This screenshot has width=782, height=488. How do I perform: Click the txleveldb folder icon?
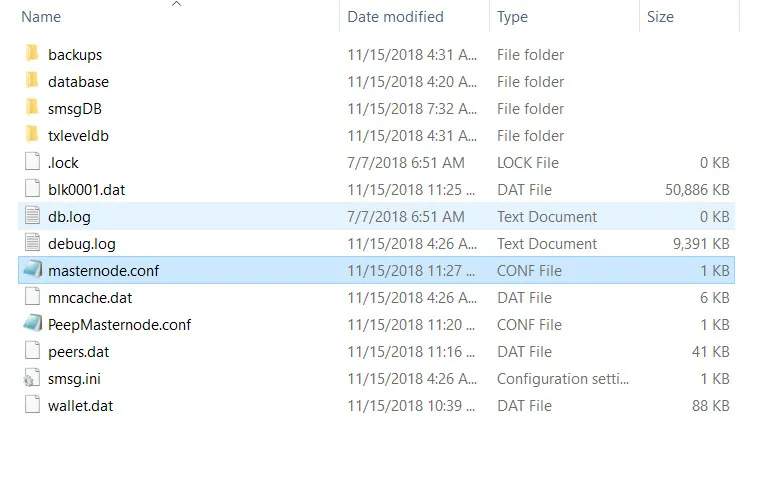tap(32, 134)
